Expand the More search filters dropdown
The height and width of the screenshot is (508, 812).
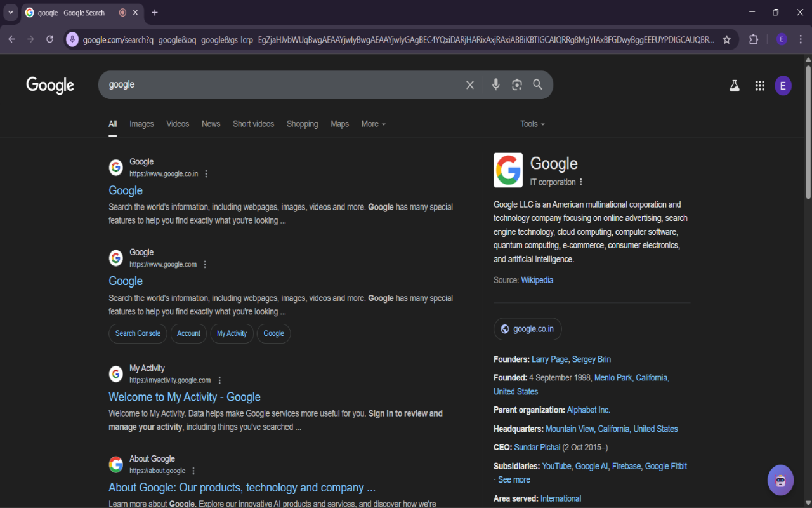pyautogui.click(x=374, y=124)
